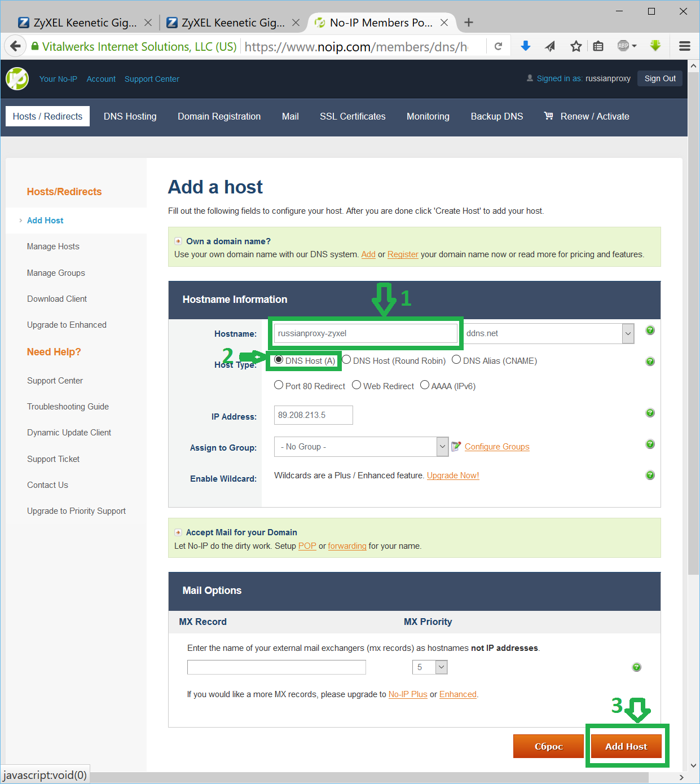Open the Domain Registration menu tab
The image size is (700, 784).
point(219,116)
